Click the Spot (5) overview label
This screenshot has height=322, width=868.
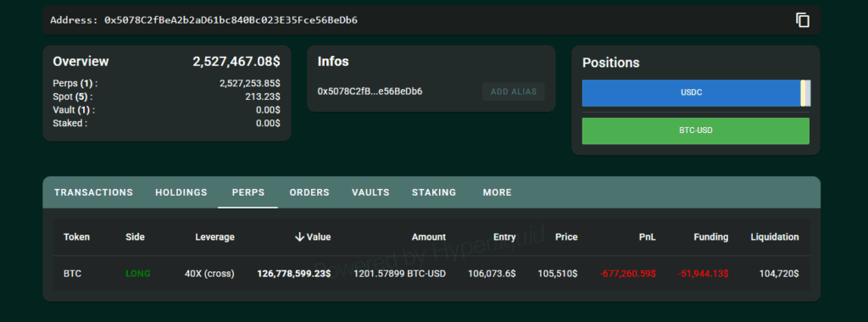tap(73, 97)
